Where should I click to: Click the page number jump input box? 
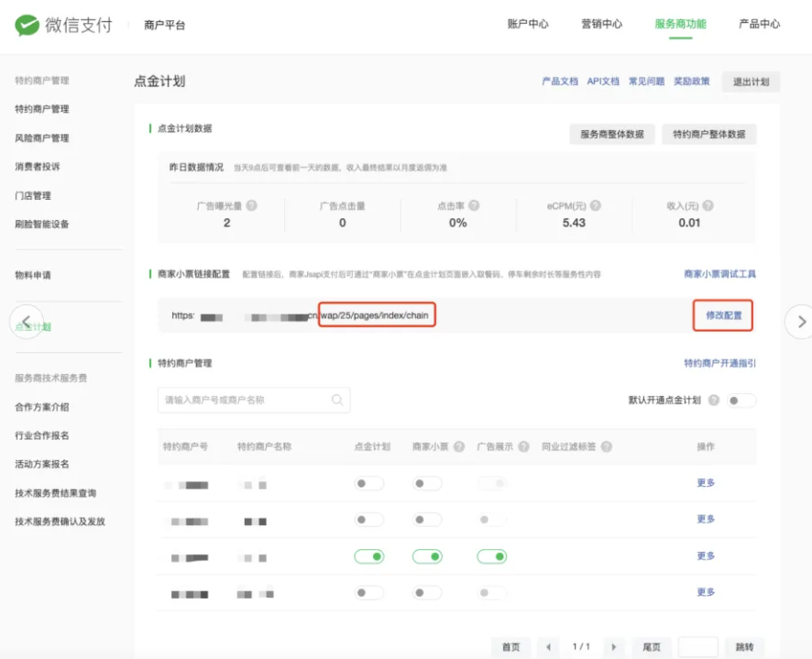pos(698,647)
